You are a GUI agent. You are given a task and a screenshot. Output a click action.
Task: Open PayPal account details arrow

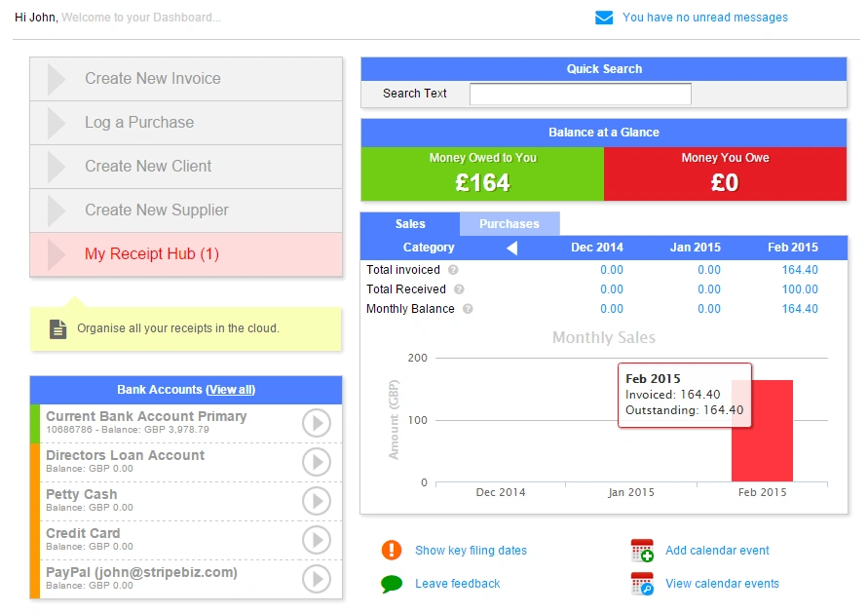[x=317, y=579]
